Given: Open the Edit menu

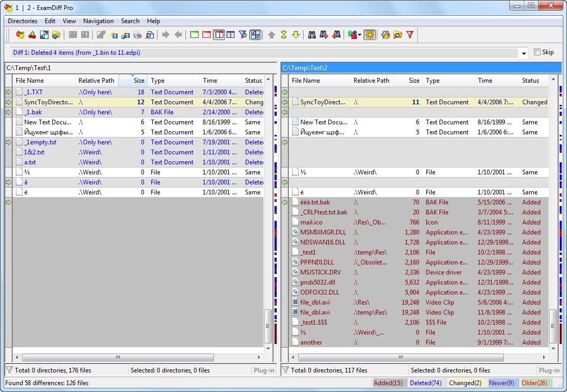Looking at the screenshot, I should click(x=50, y=21).
